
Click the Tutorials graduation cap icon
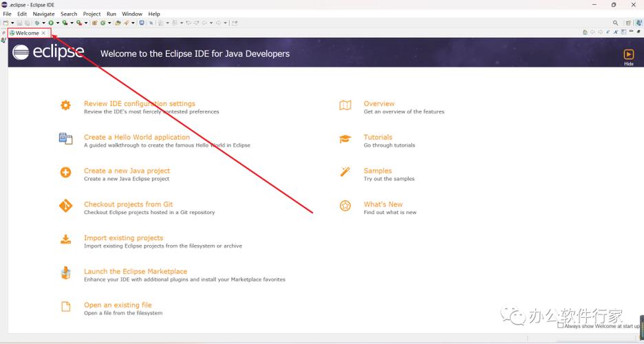345,139
